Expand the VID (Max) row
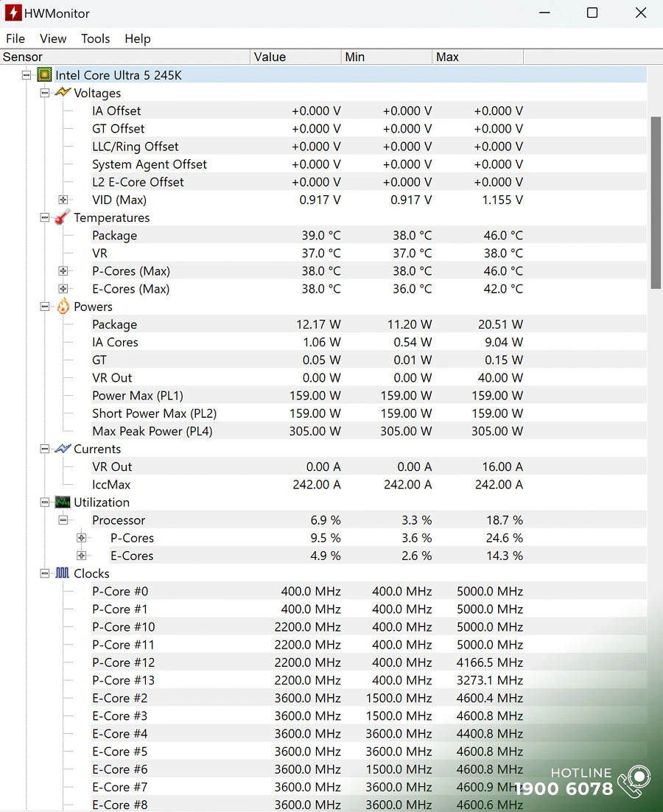This screenshot has width=663, height=812. coord(63,200)
